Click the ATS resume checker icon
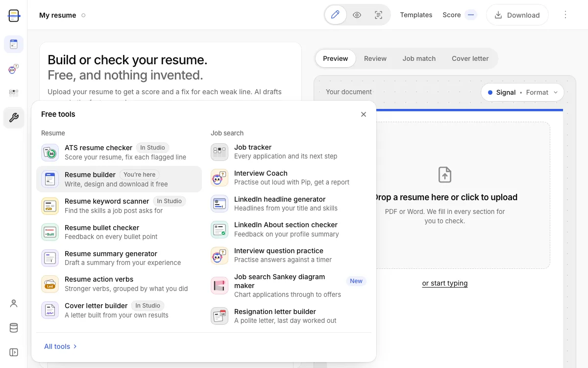Screen dimensions: 588x368 (x=50, y=152)
